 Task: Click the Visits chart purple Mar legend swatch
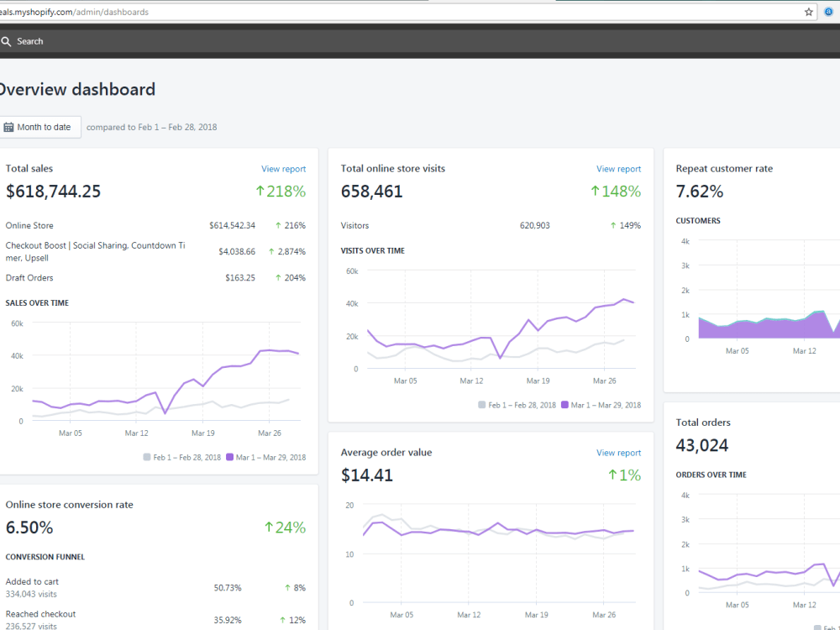(x=564, y=405)
